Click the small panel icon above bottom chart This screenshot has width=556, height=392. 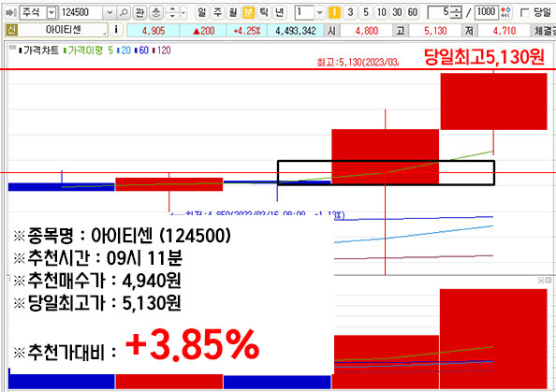541,280
